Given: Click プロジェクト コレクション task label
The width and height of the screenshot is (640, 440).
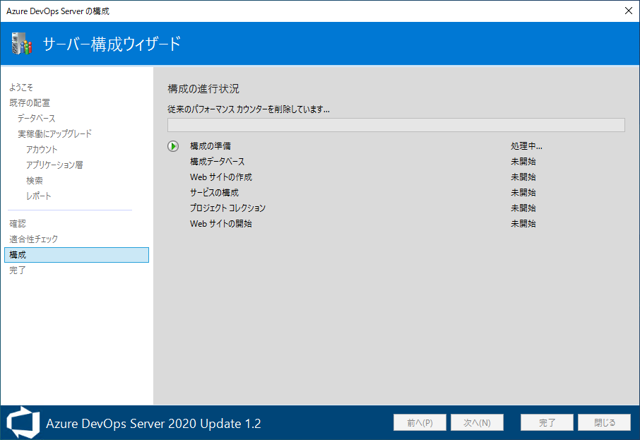Looking at the screenshot, I should [228, 208].
